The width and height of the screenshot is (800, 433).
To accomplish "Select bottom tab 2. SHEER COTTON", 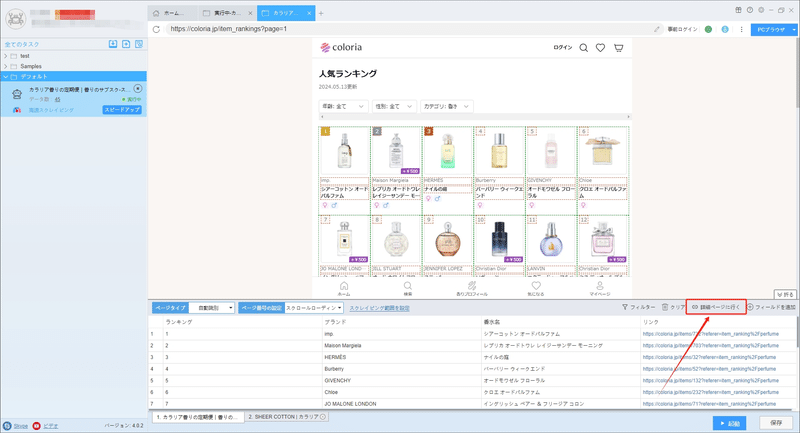I will (286, 417).
